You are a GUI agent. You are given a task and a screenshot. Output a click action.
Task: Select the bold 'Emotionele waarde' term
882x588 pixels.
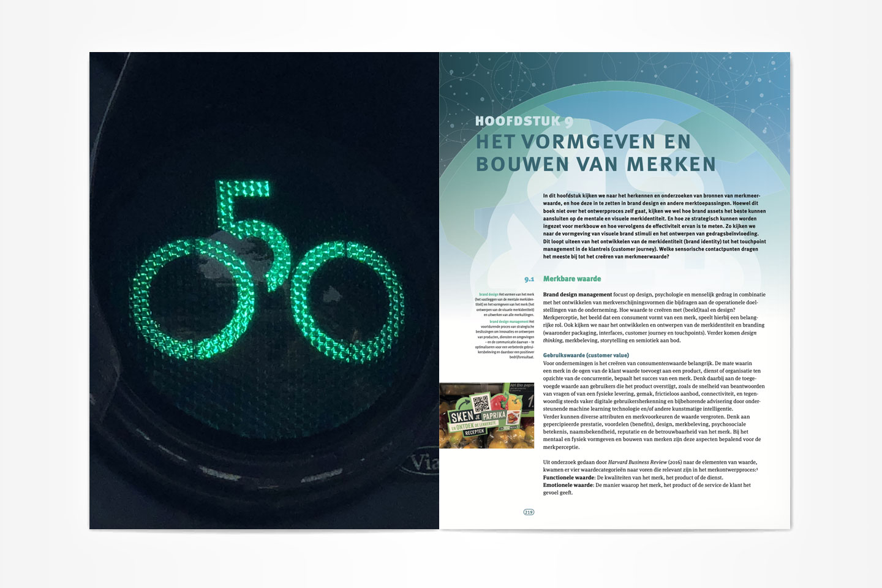(568, 485)
